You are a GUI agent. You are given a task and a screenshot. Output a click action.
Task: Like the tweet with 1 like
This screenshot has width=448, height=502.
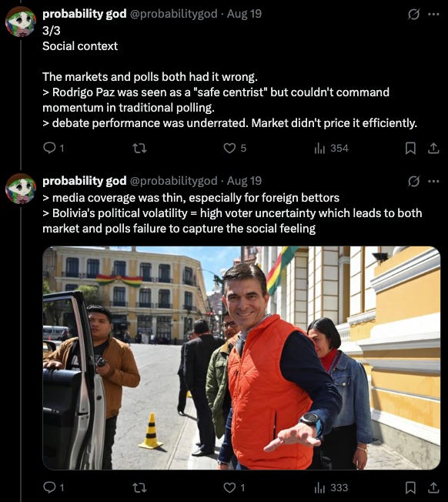click(234, 487)
